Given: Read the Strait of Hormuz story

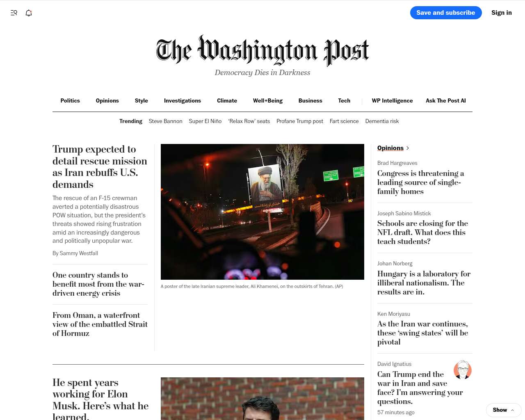Looking at the screenshot, I should click(x=100, y=324).
